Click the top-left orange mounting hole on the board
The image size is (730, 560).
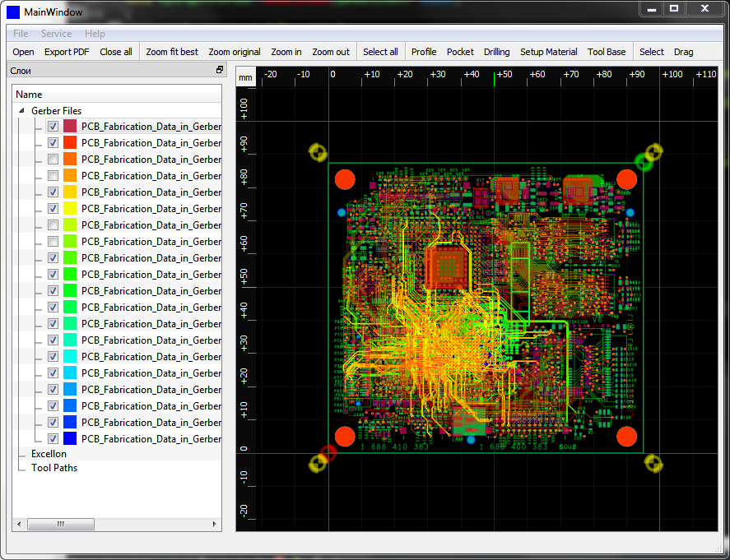tap(345, 179)
